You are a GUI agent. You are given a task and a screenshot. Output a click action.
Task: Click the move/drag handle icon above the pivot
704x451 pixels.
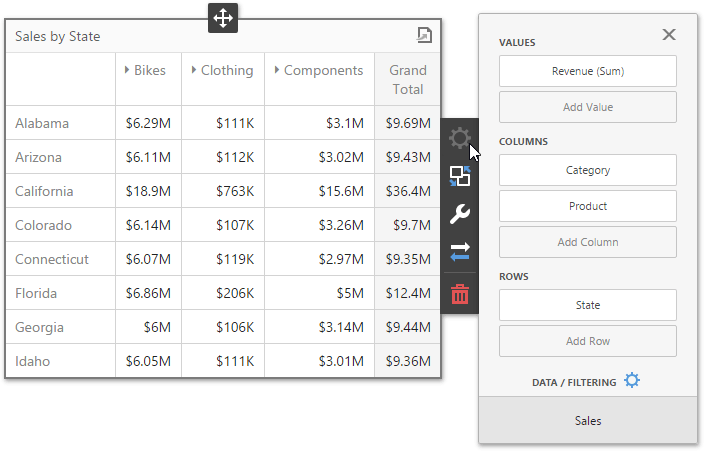(222, 18)
